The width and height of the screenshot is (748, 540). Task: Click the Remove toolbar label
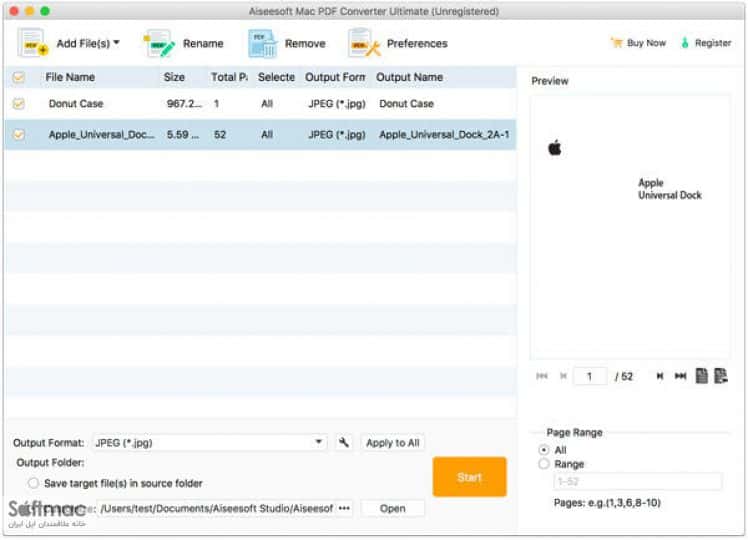click(x=305, y=43)
